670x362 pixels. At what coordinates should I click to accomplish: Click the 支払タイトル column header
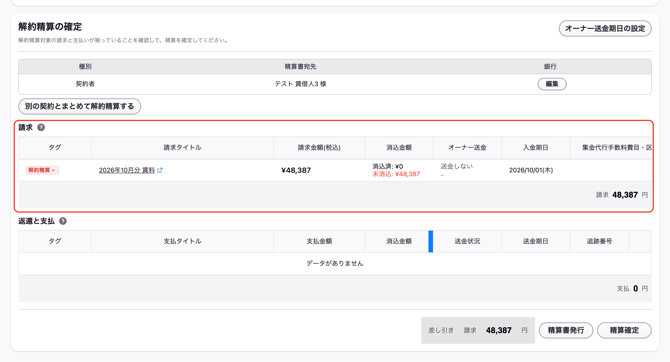[x=182, y=241]
